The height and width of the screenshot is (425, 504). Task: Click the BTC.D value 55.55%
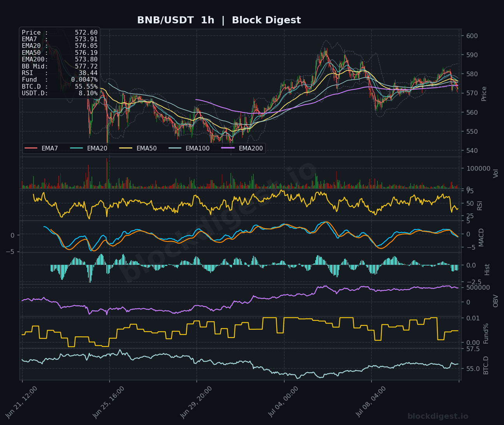[x=86, y=87]
